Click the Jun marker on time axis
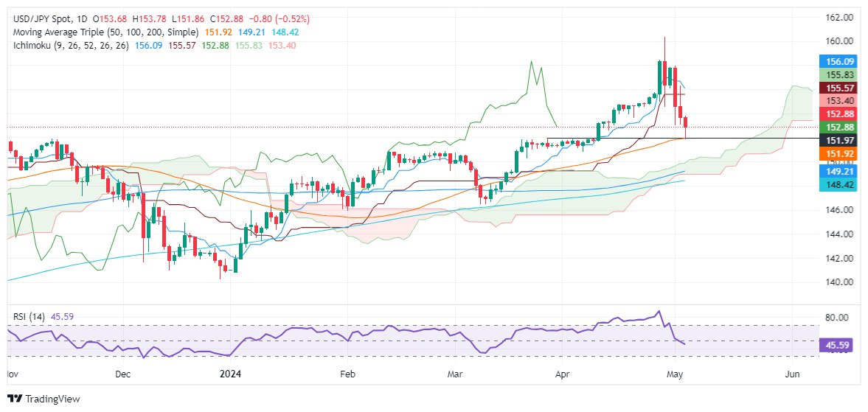 pyautogui.click(x=792, y=374)
